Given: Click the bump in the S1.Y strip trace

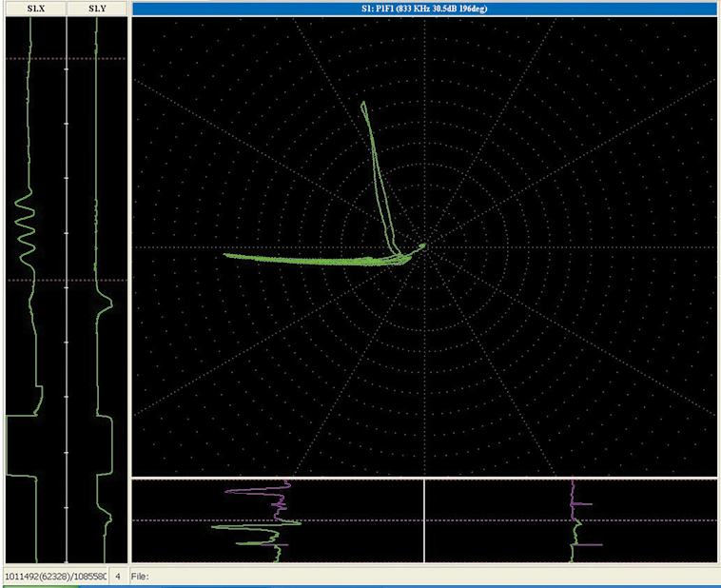Looking at the screenshot, I should pos(107,306).
